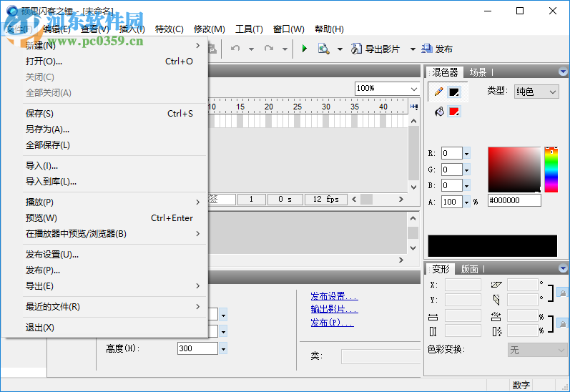Toggle the lower lock icon in transform panel
This screenshot has width=570, height=392.
(x=562, y=323)
